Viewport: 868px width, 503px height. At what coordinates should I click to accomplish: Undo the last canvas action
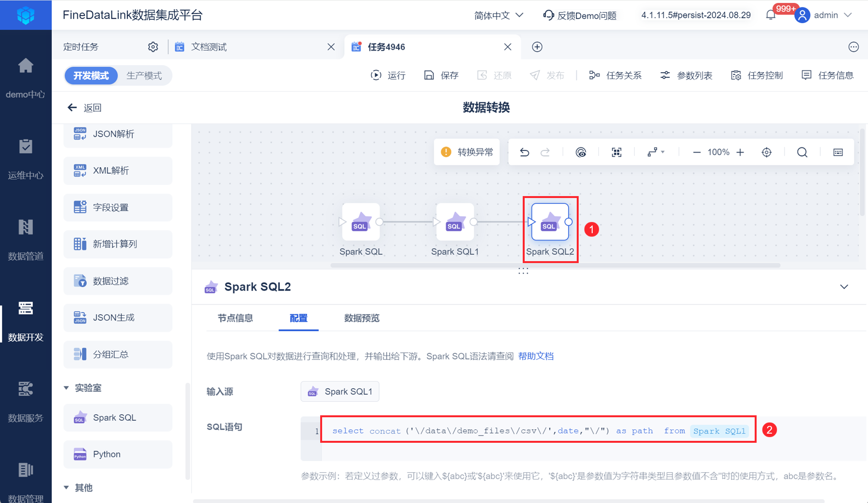(x=525, y=152)
